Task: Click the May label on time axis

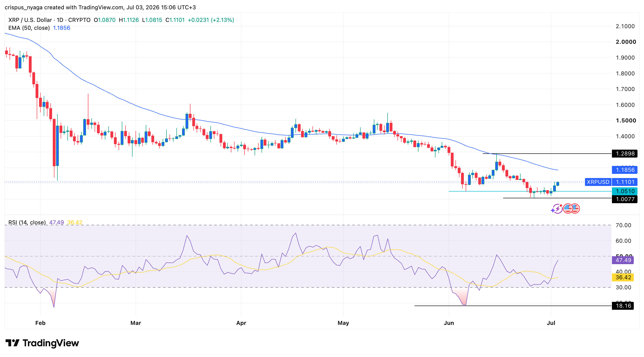Action: point(343,323)
